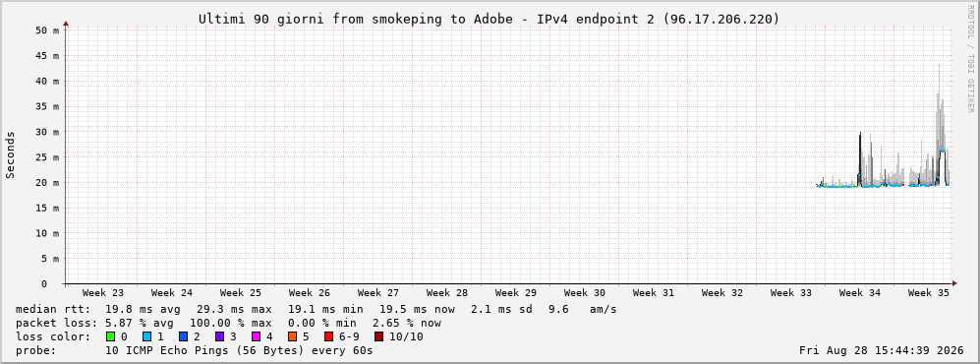Click the Fri Aug 28 timestamp text
Screen dimensions: 980x364
(x=882, y=350)
